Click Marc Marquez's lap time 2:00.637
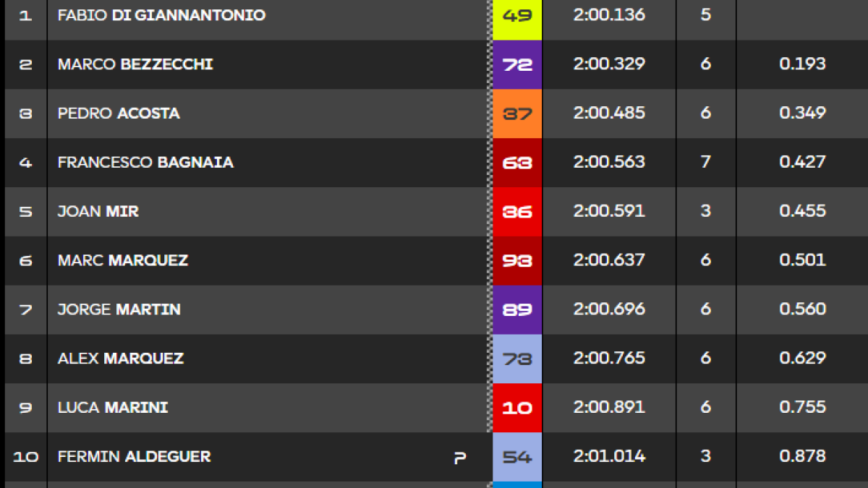This screenshot has width=868, height=488. point(609,260)
